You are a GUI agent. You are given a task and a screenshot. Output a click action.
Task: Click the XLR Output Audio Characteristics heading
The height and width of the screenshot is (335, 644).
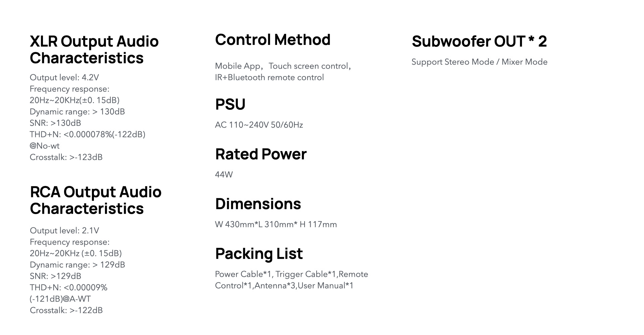coord(94,50)
